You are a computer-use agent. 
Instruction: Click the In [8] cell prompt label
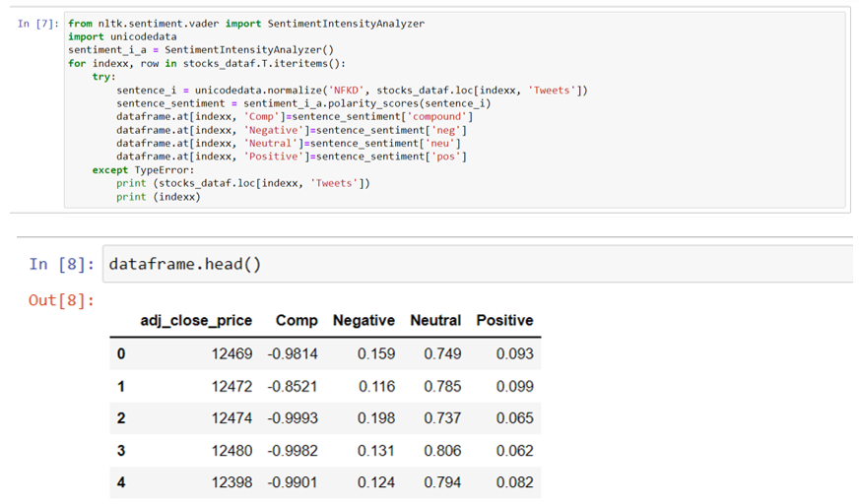pyautogui.click(x=61, y=265)
